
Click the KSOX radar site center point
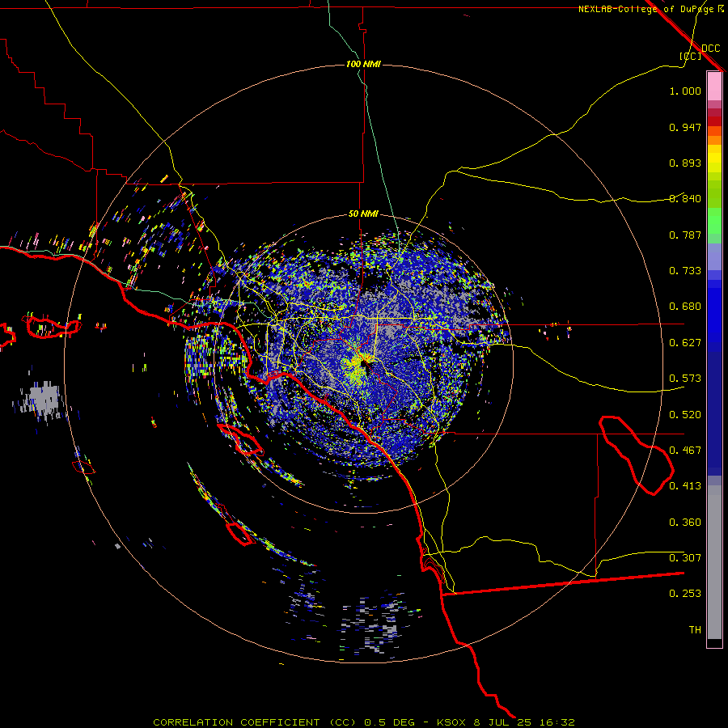pos(363,363)
